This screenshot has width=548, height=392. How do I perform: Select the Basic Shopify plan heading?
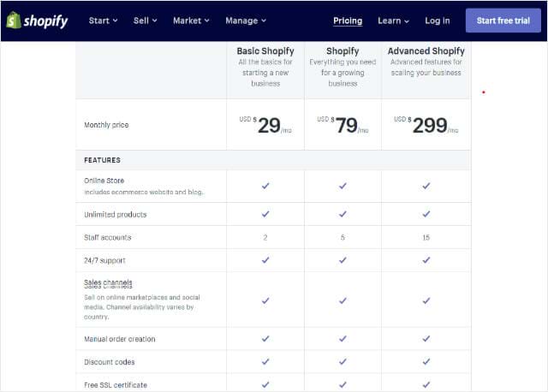265,51
